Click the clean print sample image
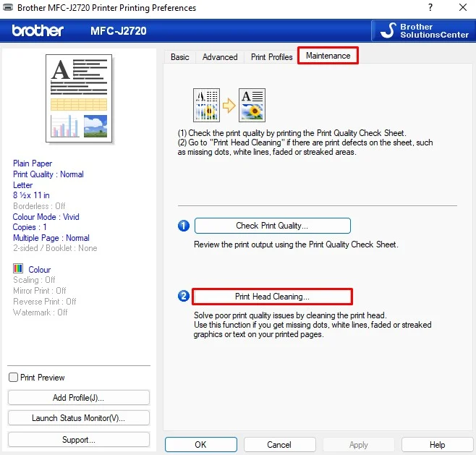The width and height of the screenshot is (476, 455). pyautogui.click(x=252, y=105)
